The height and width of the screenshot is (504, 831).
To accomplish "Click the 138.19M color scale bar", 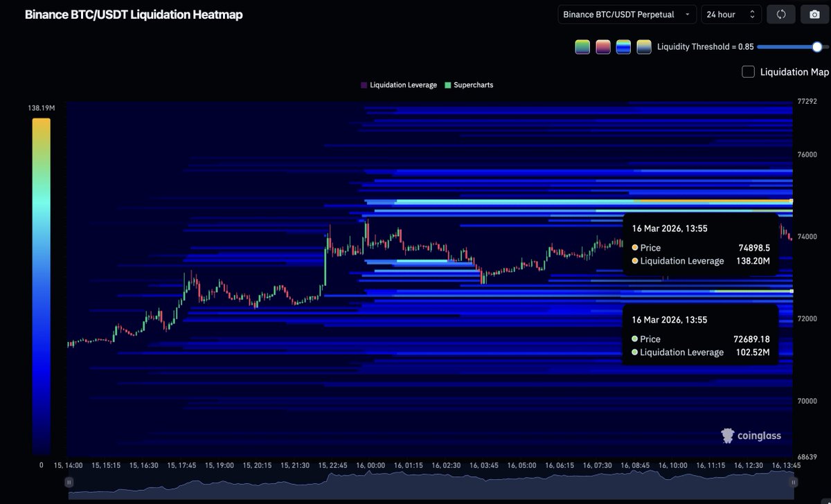I will [42, 277].
